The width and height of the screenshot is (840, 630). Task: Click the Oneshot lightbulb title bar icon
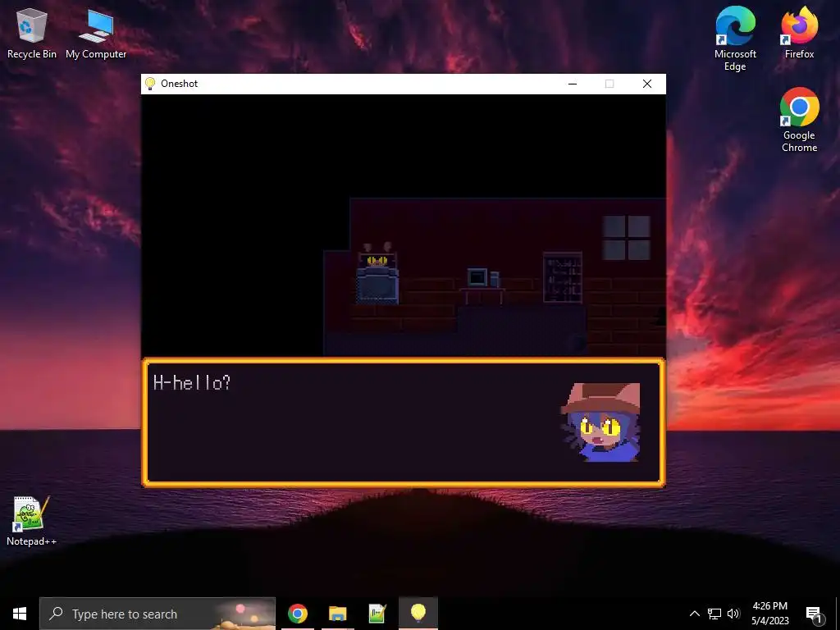click(150, 84)
